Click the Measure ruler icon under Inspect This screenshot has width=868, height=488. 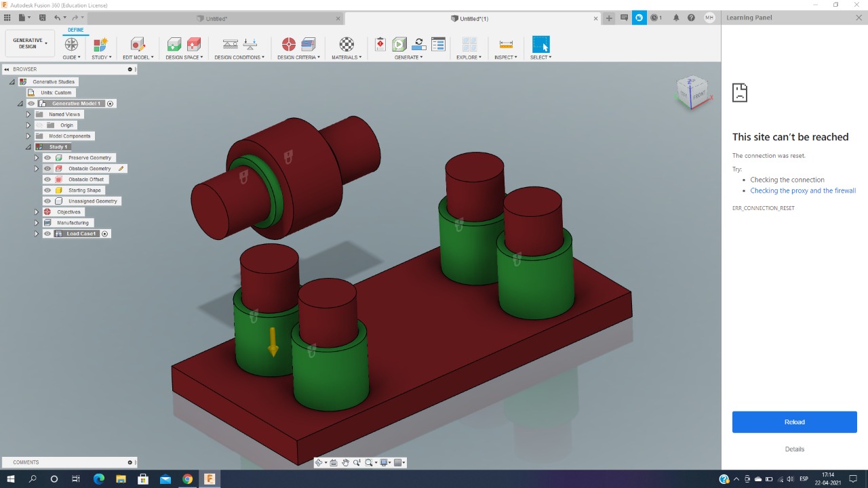[506, 45]
